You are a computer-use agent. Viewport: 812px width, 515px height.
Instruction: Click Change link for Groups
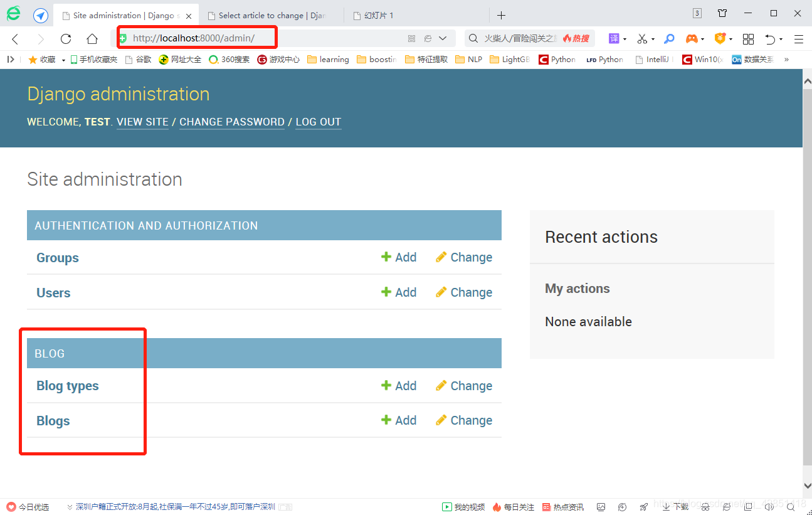pos(464,257)
